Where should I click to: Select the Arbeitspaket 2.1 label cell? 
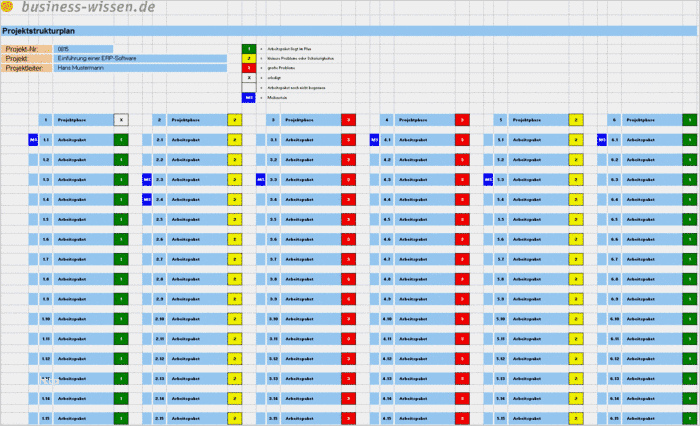pyautogui.click(x=197, y=140)
